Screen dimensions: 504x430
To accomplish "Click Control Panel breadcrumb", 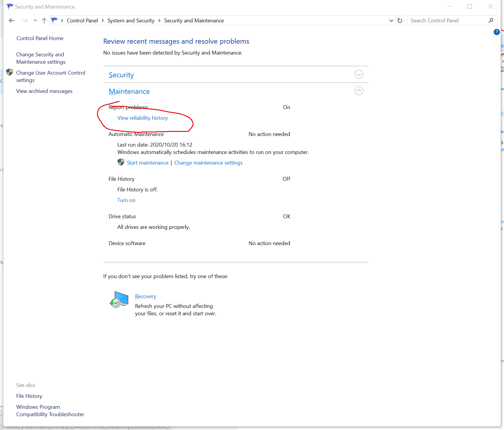I will [82, 20].
